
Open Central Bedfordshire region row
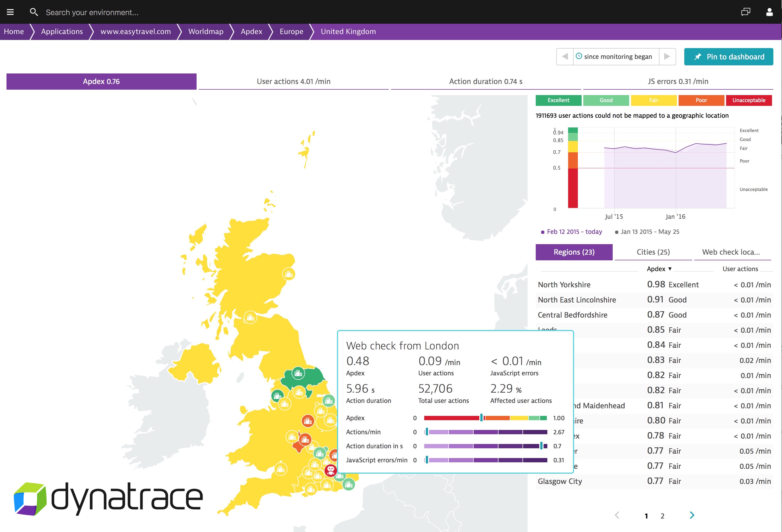tap(654, 315)
